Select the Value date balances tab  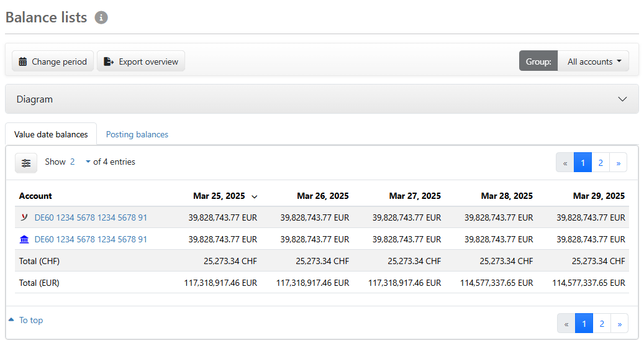(x=51, y=134)
